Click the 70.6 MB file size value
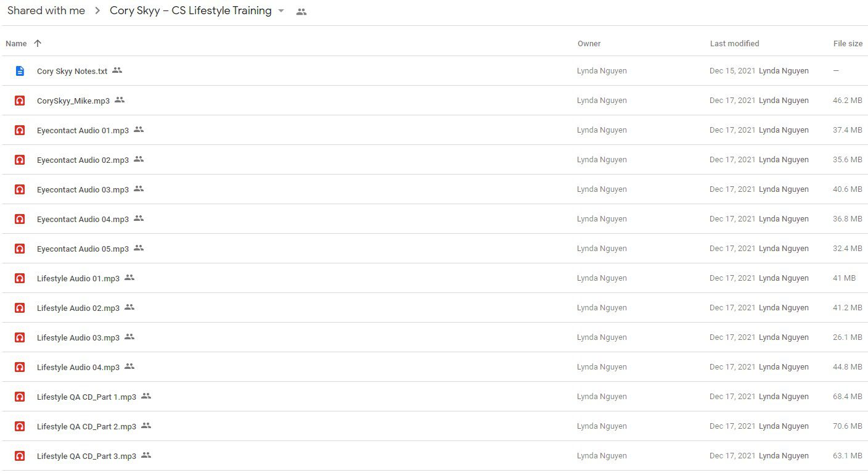The image size is (868, 475). pyautogui.click(x=847, y=426)
